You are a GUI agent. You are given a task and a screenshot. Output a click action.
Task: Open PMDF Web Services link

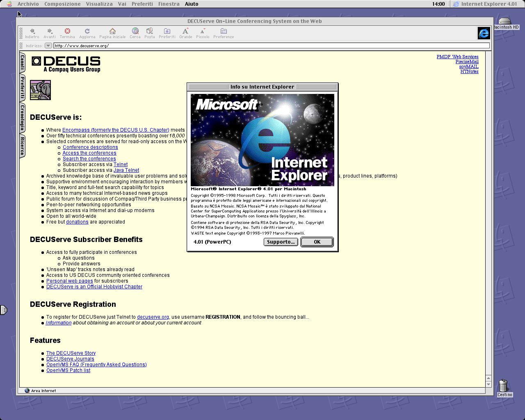tap(457, 57)
